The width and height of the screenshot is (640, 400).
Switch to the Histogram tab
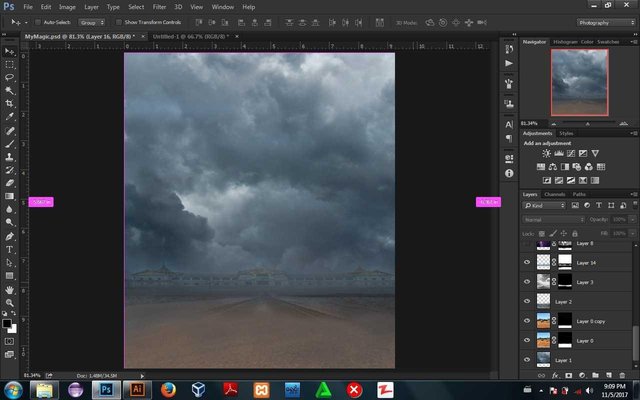tap(565, 42)
